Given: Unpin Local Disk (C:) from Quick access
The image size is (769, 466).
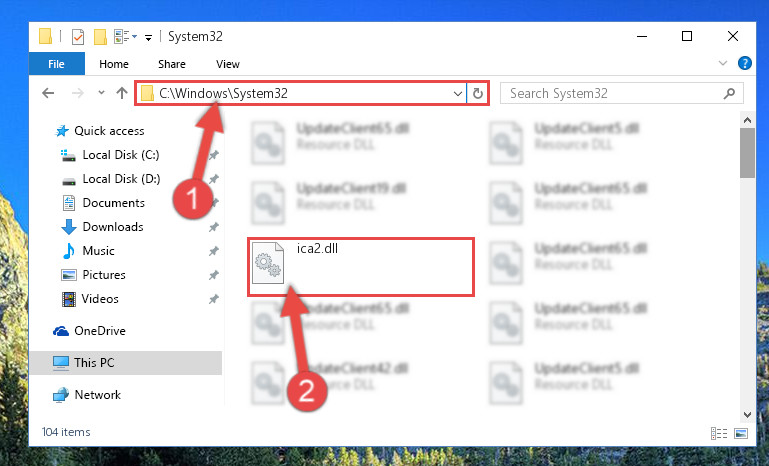Looking at the screenshot, I should 213,155.
